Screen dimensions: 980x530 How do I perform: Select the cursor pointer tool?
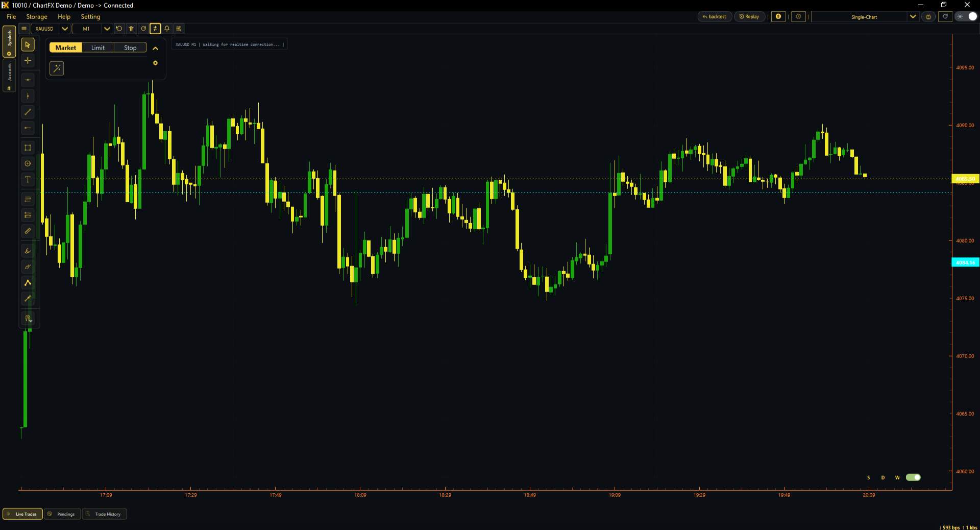28,45
